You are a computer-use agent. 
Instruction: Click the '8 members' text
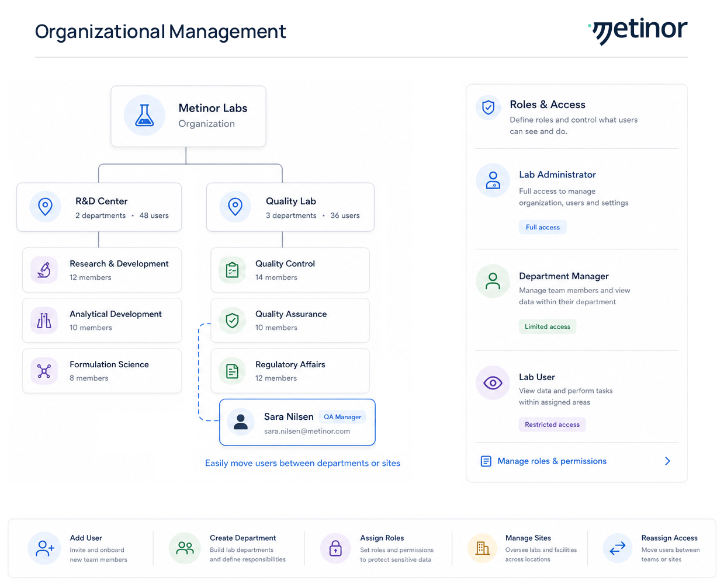click(x=89, y=378)
